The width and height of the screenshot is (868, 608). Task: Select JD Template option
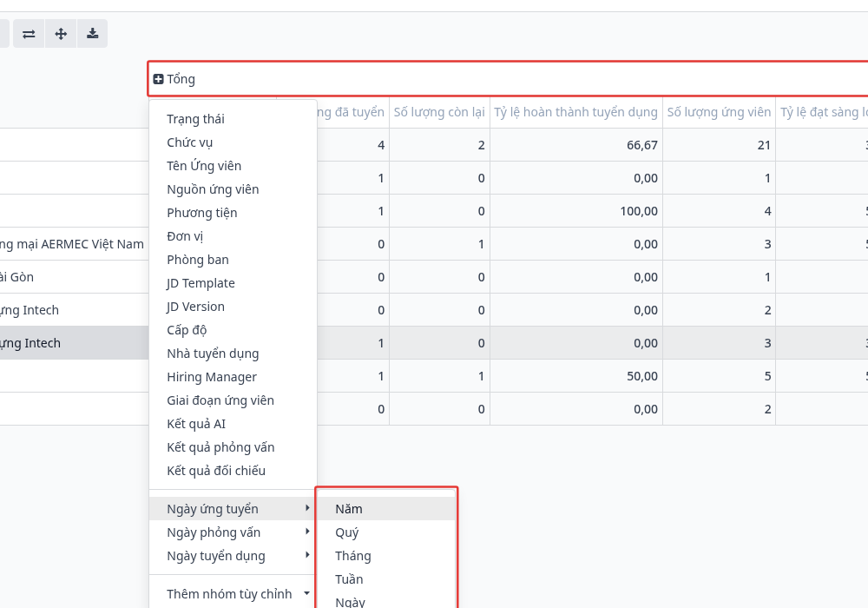[233, 283]
